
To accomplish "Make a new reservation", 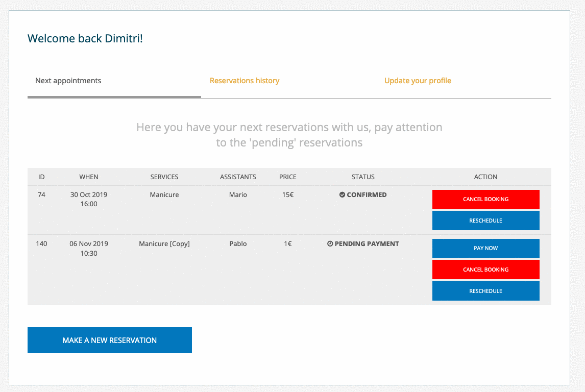I will [110, 340].
